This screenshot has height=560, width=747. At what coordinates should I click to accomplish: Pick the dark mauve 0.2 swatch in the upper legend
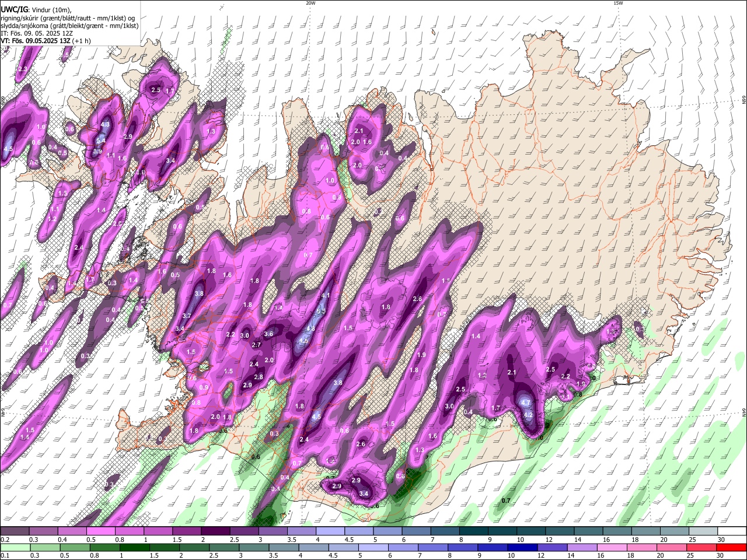coord(15,531)
